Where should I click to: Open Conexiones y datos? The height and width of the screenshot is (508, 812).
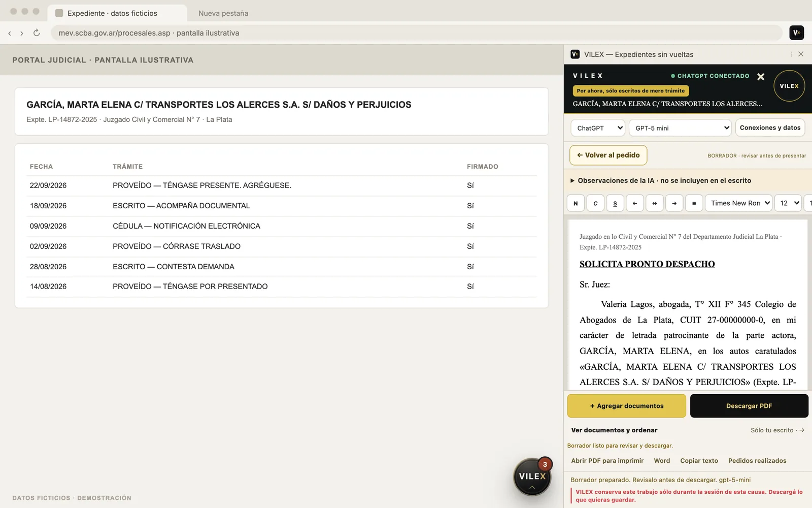770,128
